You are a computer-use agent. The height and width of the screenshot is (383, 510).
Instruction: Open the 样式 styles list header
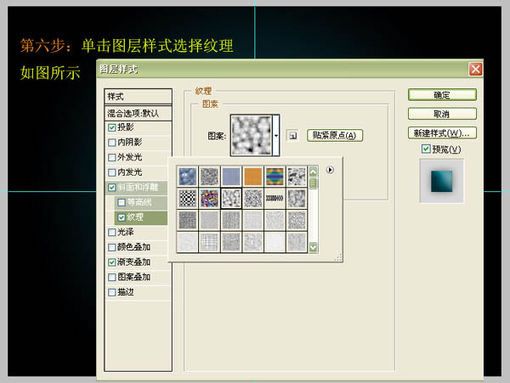[x=138, y=97]
